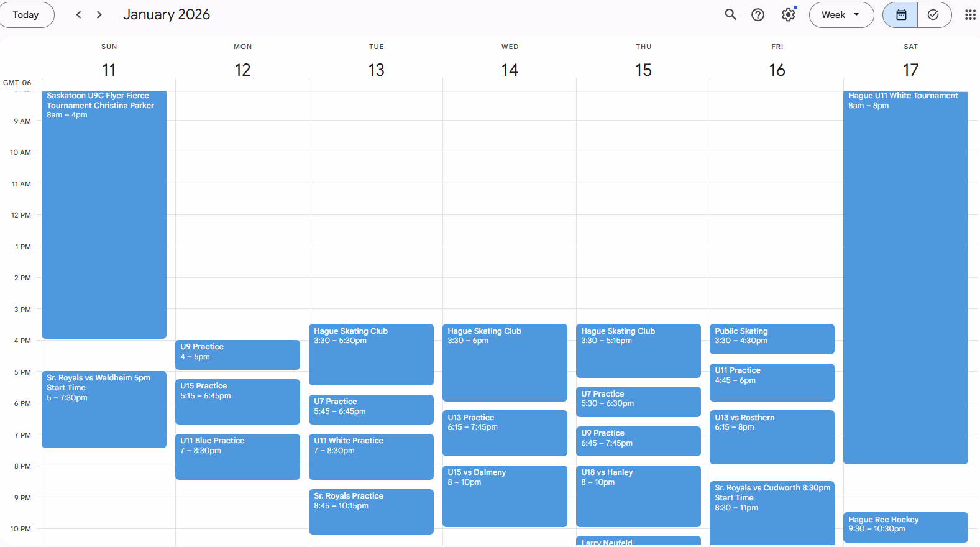Switch to Tasks view toggle
This screenshot has height=547, width=980.
(933, 15)
